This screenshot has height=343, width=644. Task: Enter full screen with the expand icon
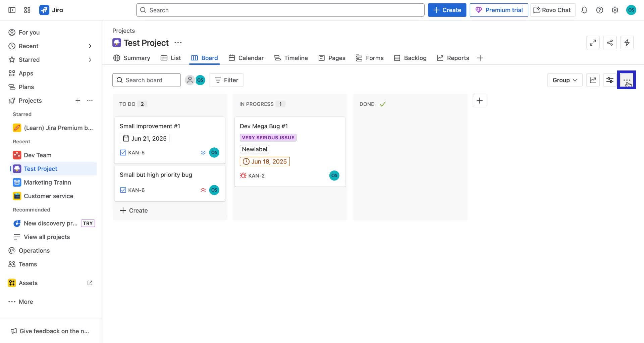click(x=593, y=43)
